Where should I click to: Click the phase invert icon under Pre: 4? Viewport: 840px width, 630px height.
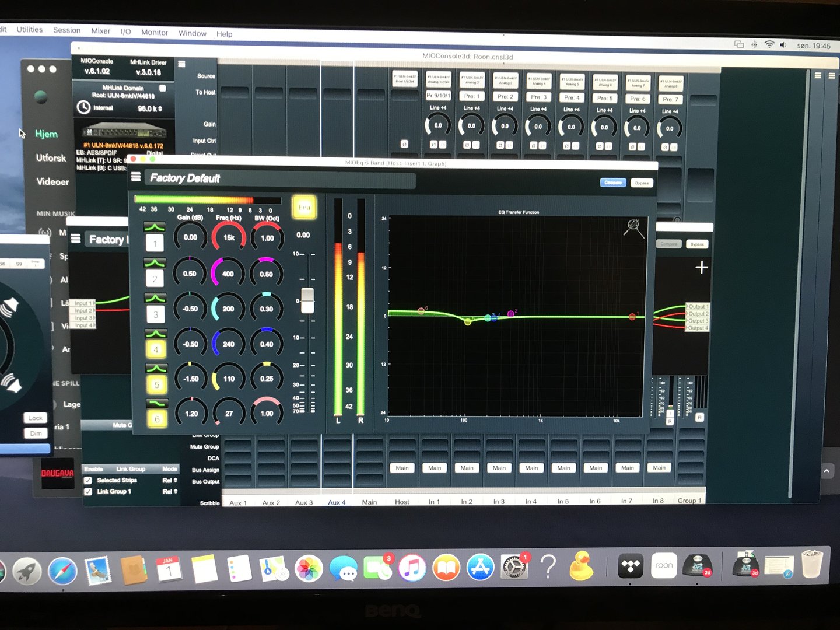pyautogui.click(x=567, y=146)
